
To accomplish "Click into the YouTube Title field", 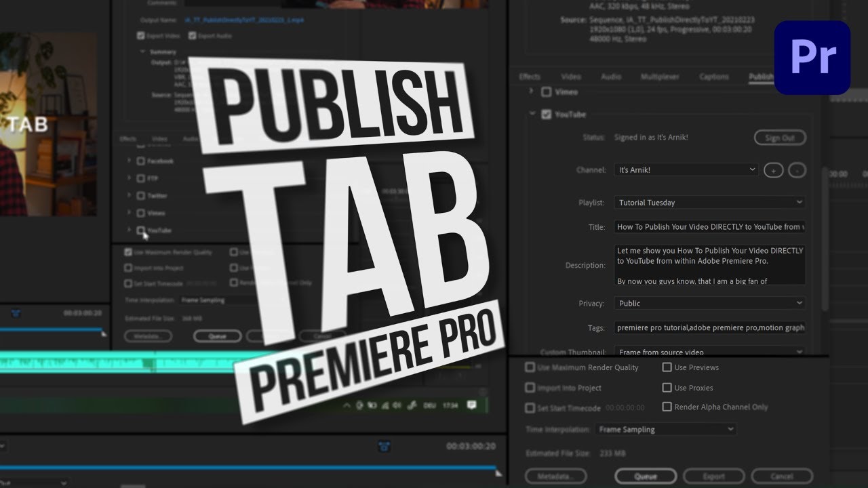I will tap(709, 226).
